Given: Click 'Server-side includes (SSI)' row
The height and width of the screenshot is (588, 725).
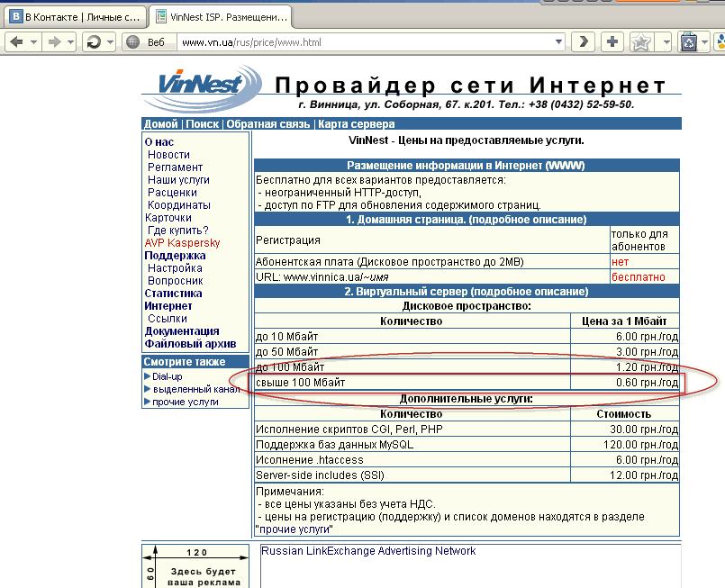Looking at the screenshot, I should 412,475.
